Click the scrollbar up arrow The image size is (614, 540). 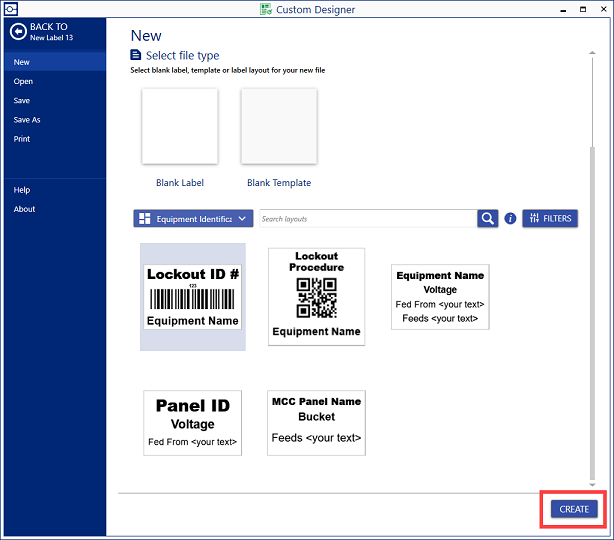592,52
